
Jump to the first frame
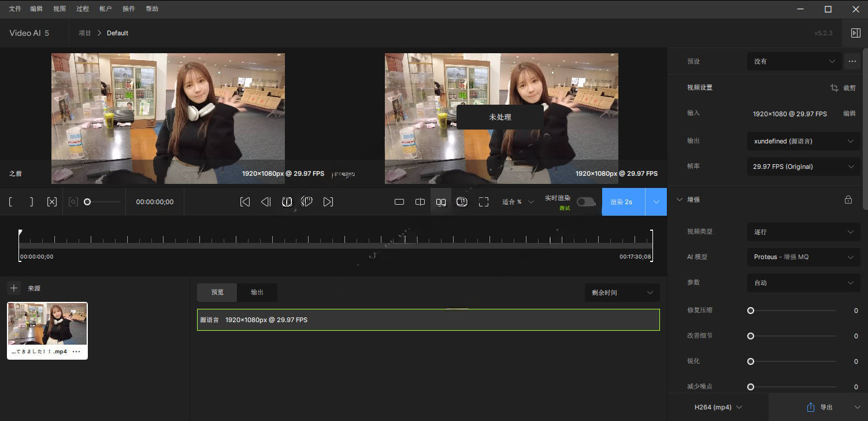click(x=245, y=202)
